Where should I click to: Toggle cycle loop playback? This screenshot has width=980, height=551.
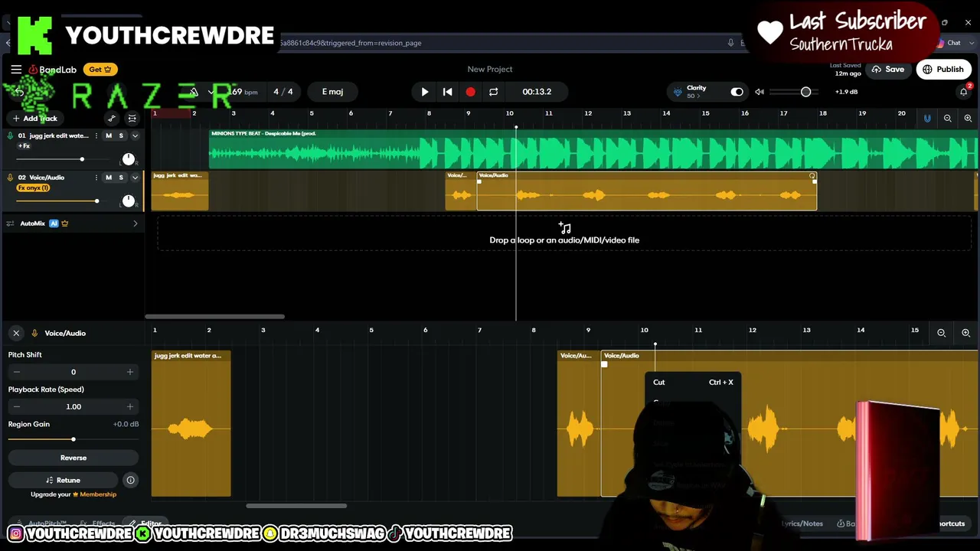493,92
